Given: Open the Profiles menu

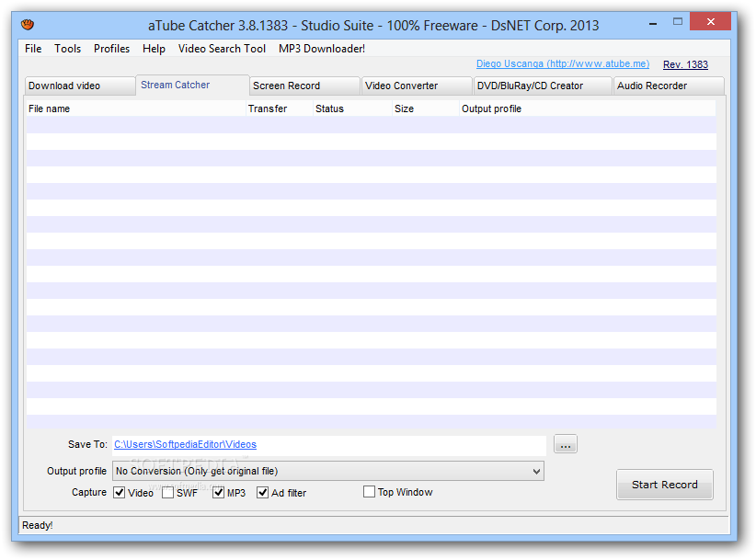Looking at the screenshot, I should coord(111,49).
